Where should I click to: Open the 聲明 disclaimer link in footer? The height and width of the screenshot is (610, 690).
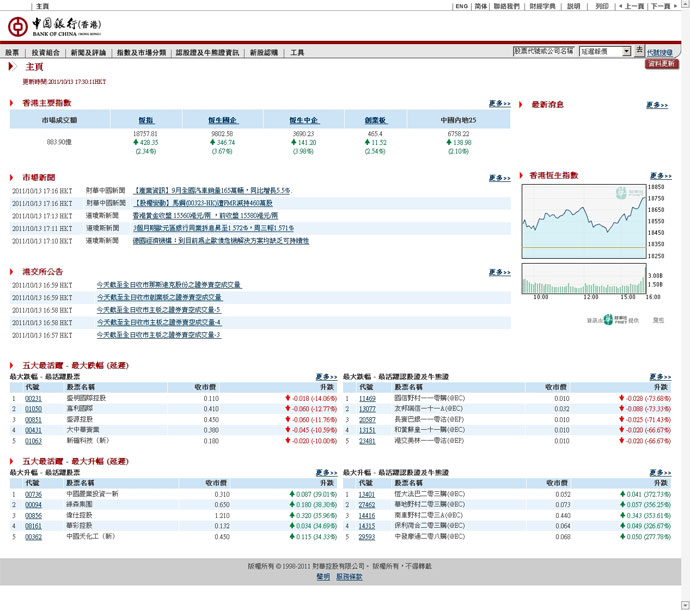click(x=323, y=577)
